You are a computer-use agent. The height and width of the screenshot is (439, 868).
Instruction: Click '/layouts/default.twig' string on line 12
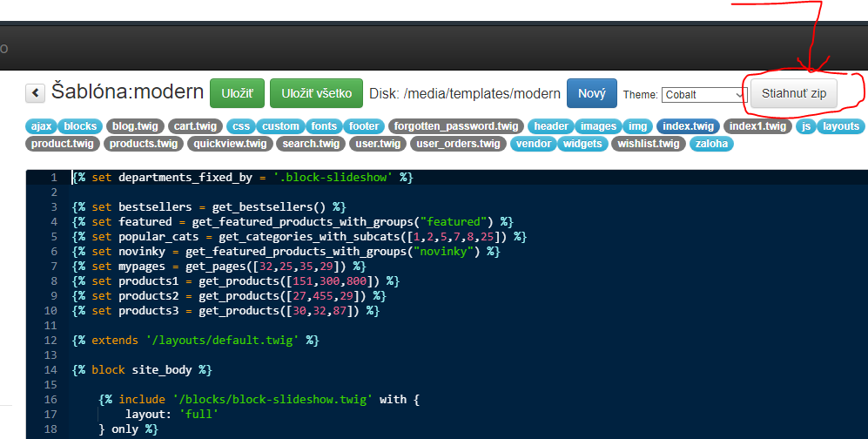(x=223, y=340)
